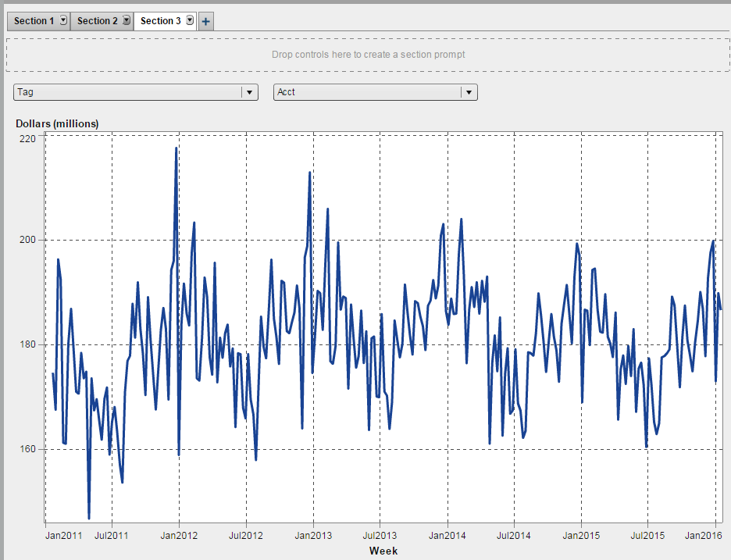Image resolution: width=731 pixels, height=560 pixels.
Task: Click the Dollars (millions) axis title
Action: click(x=57, y=123)
